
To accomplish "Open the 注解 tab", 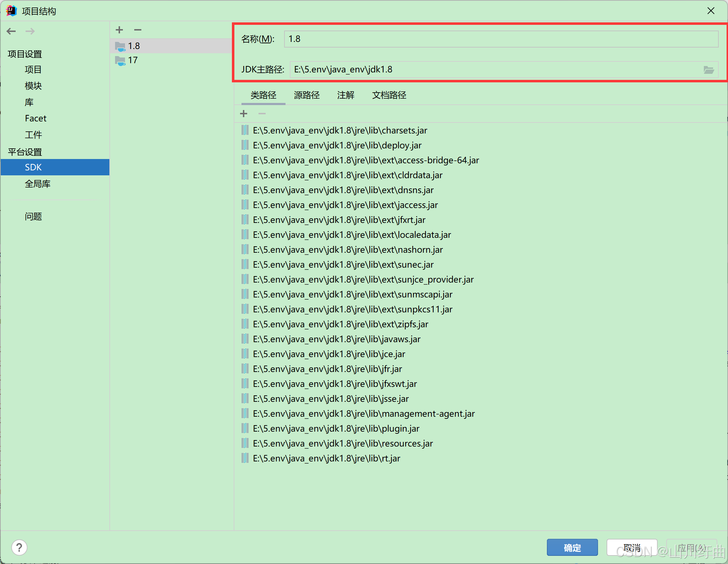I will [346, 95].
